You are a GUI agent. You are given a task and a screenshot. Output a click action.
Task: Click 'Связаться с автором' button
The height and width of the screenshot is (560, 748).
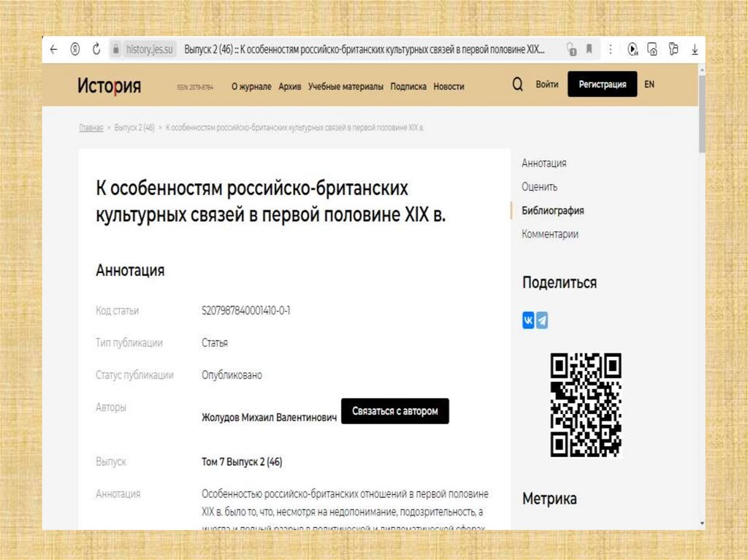[x=394, y=411]
